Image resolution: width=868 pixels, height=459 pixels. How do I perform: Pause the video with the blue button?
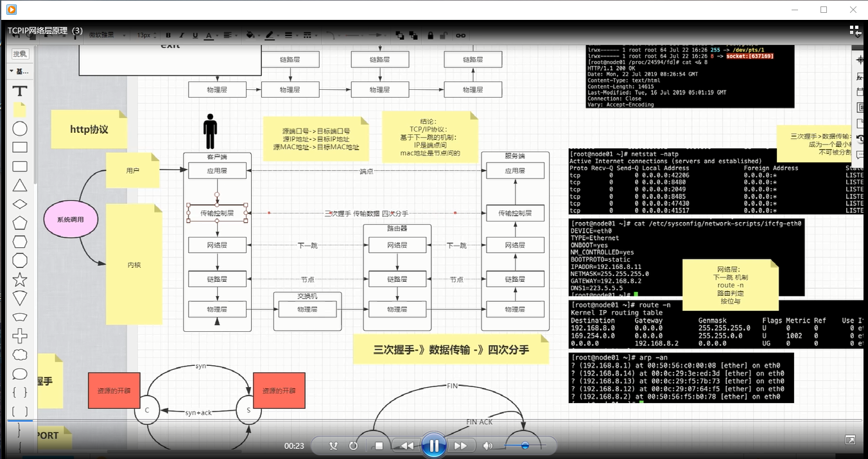point(434,446)
